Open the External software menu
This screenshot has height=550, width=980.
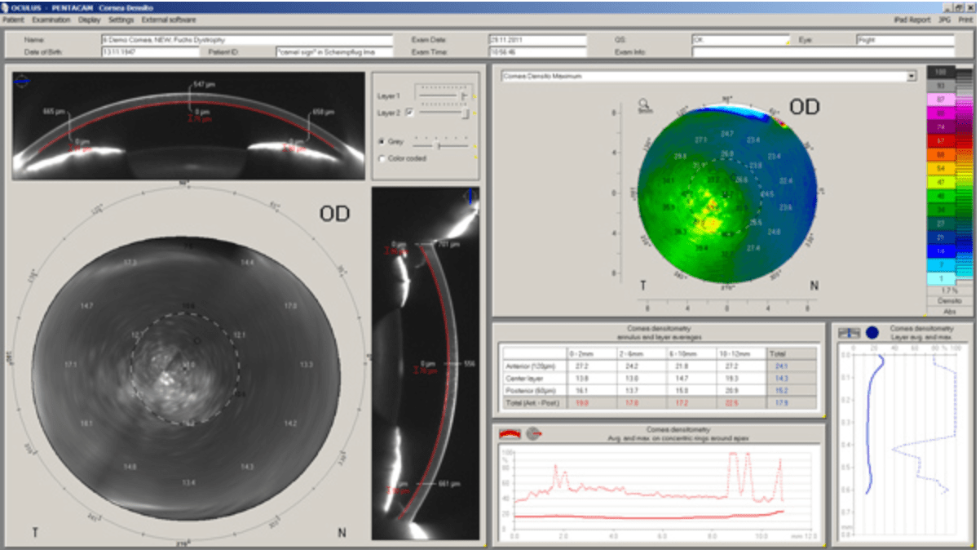pyautogui.click(x=168, y=19)
